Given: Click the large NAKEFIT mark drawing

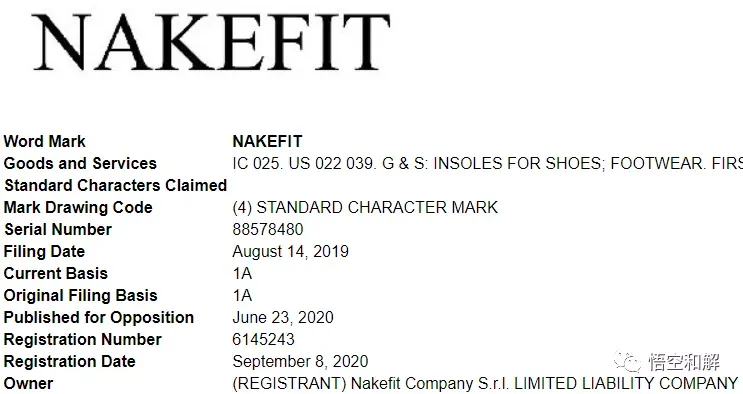Looking at the screenshot, I should (x=211, y=42).
